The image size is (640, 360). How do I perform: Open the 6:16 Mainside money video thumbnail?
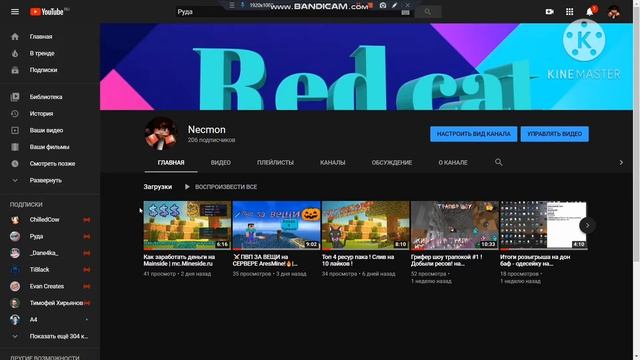click(x=187, y=225)
